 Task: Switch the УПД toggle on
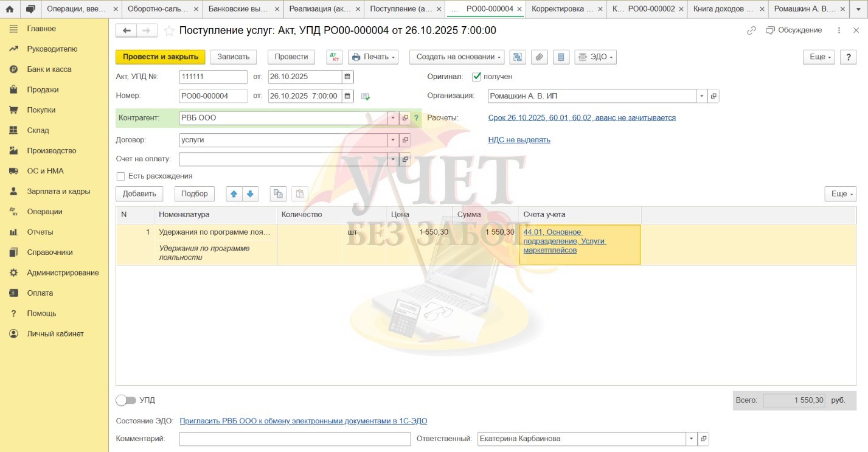[x=126, y=400]
